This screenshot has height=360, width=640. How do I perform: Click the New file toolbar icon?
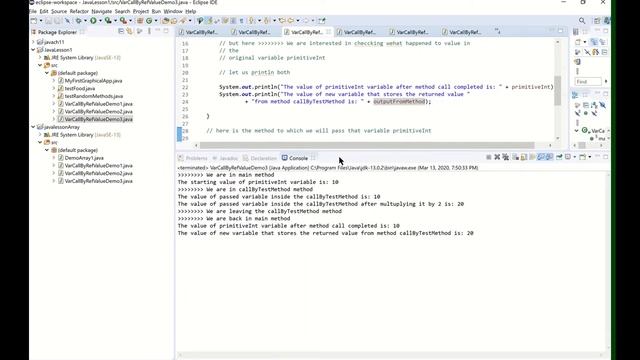click(33, 20)
